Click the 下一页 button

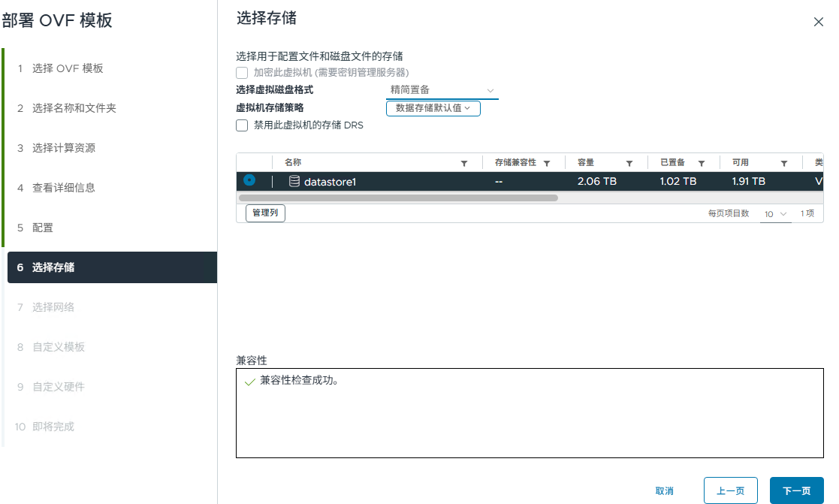point(796,490)
